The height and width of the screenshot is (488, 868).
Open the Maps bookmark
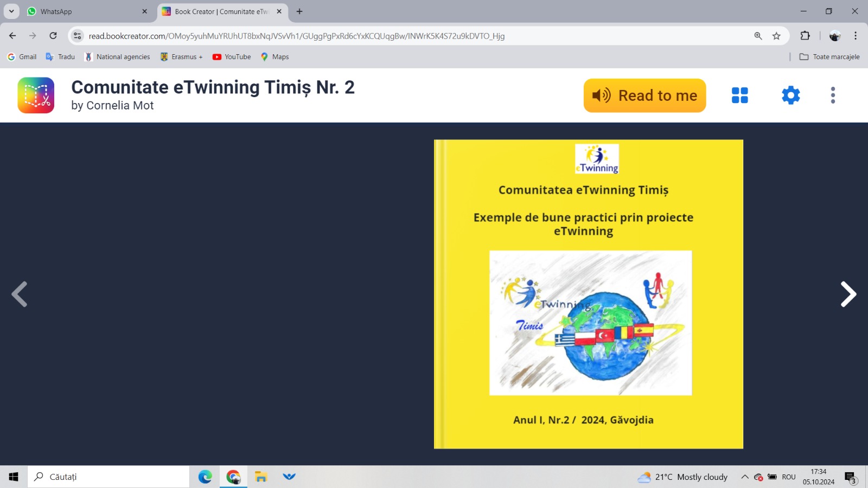(275, 57)
